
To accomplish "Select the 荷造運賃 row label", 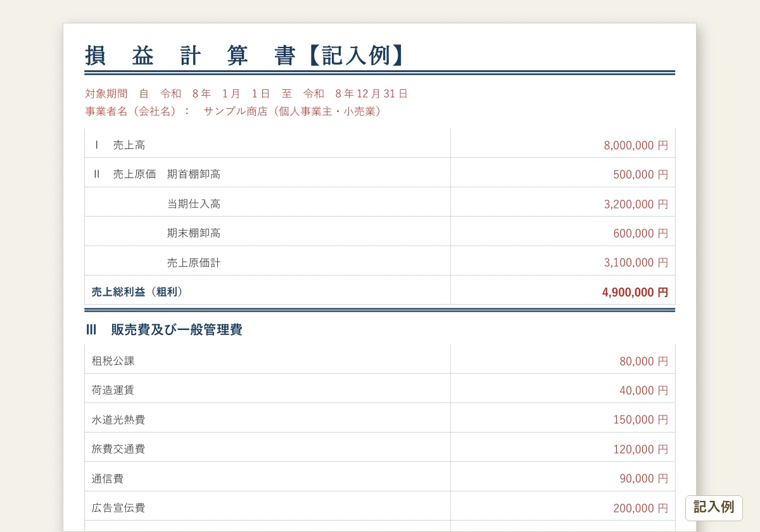I will pos(113,390).
